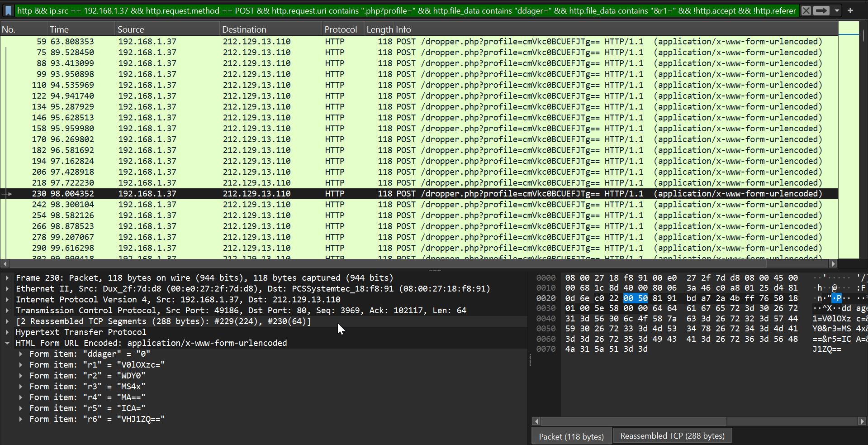The height and width of the screenshot is (445, 868).
Task: Sort by the Destination column header
Action: coord(270,29)
